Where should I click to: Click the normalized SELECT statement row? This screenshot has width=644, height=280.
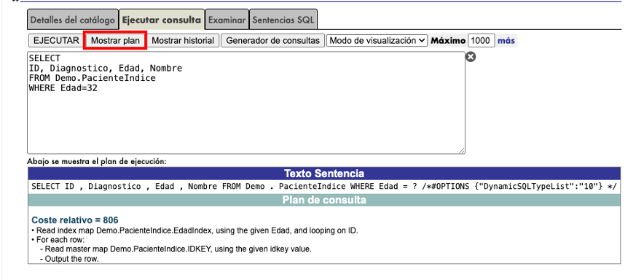(324, 187)
